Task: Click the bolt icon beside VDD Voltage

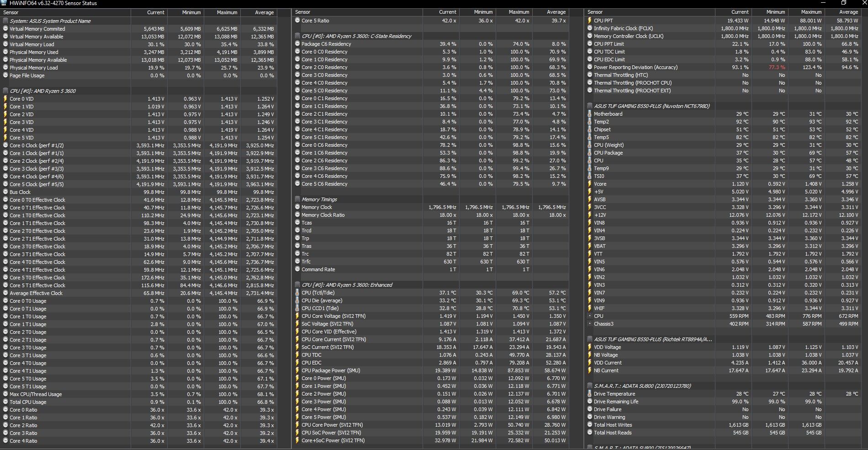Action: pos(590,347)
